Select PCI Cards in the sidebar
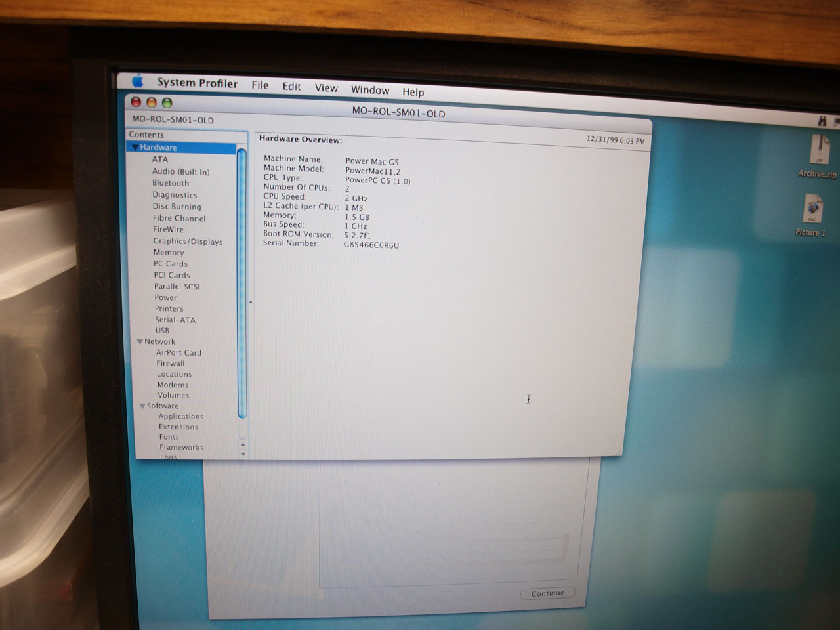Viewport: 840px width, 630px height. (x=172, y=276)
